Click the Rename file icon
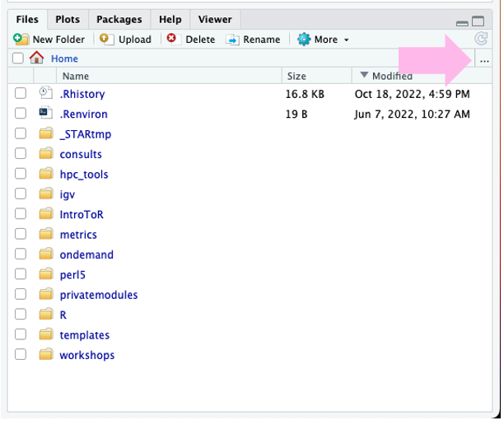Screen dimensions: 504x425 point(232,40)
